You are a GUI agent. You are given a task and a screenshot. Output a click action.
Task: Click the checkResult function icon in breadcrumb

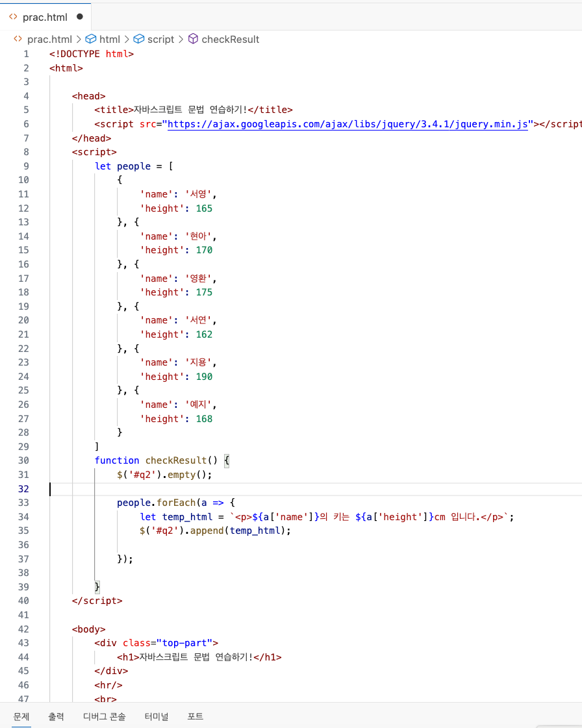tap(193, 39)
